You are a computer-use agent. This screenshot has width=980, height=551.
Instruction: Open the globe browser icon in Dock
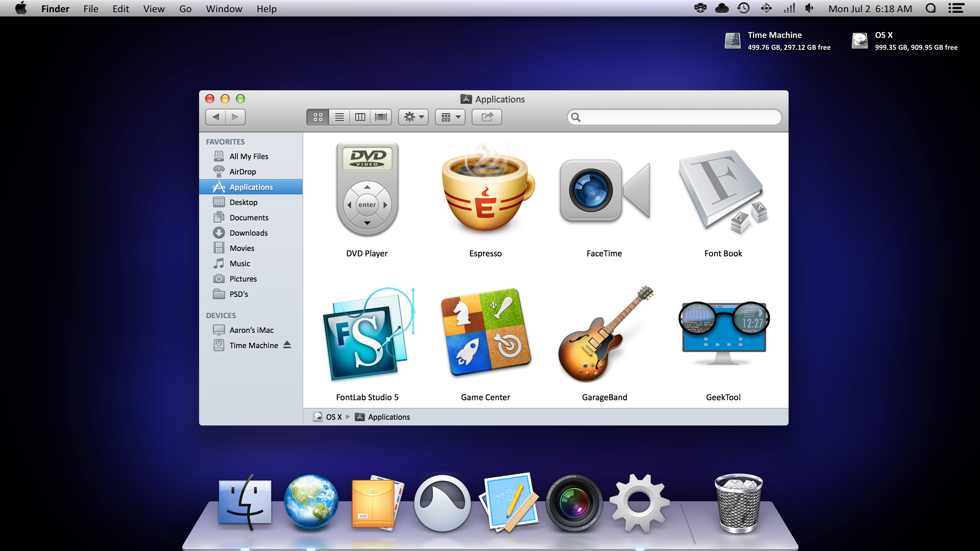click(311, 502)
